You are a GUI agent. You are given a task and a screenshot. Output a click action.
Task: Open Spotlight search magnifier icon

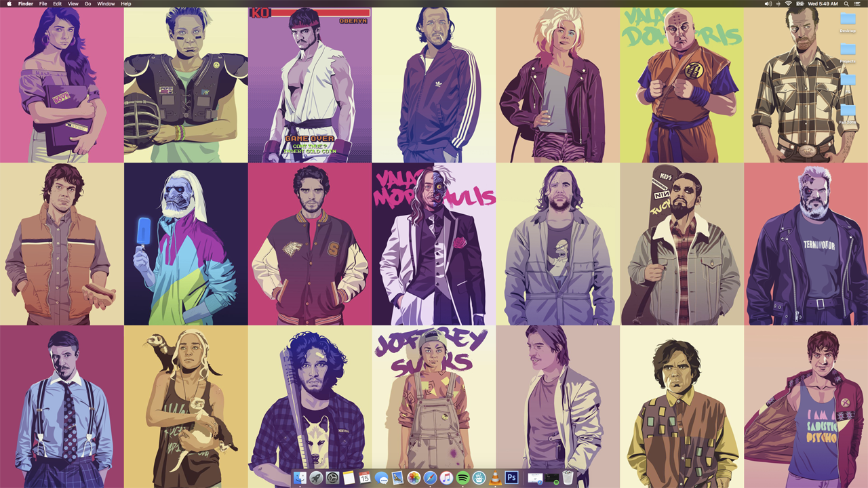[x=846, y=3]
